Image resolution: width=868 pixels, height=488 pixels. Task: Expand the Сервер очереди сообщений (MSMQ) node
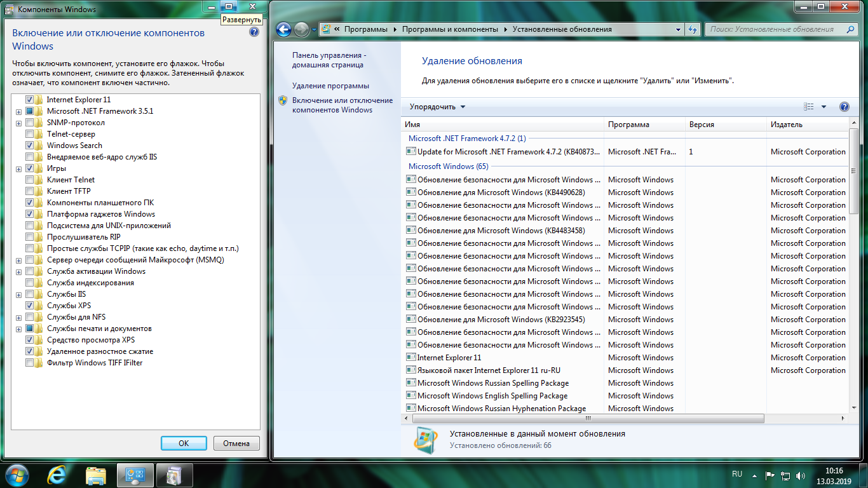tap(19, 261)
